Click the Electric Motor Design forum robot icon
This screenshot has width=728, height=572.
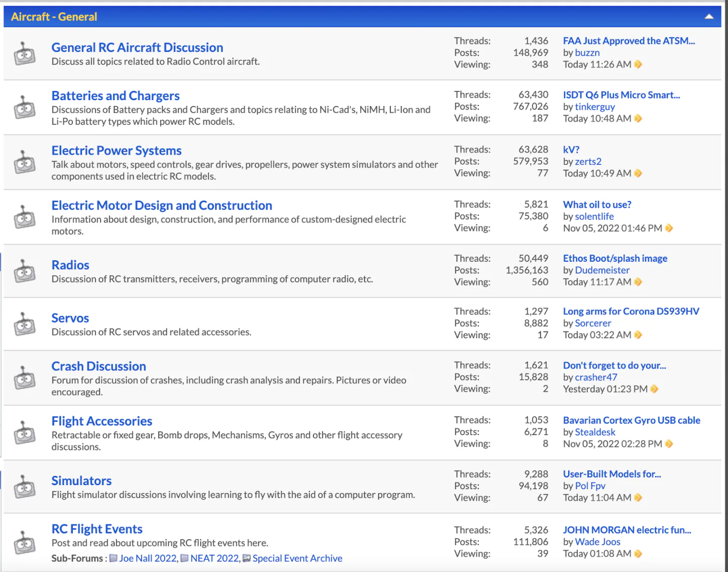tap(24, 217)
